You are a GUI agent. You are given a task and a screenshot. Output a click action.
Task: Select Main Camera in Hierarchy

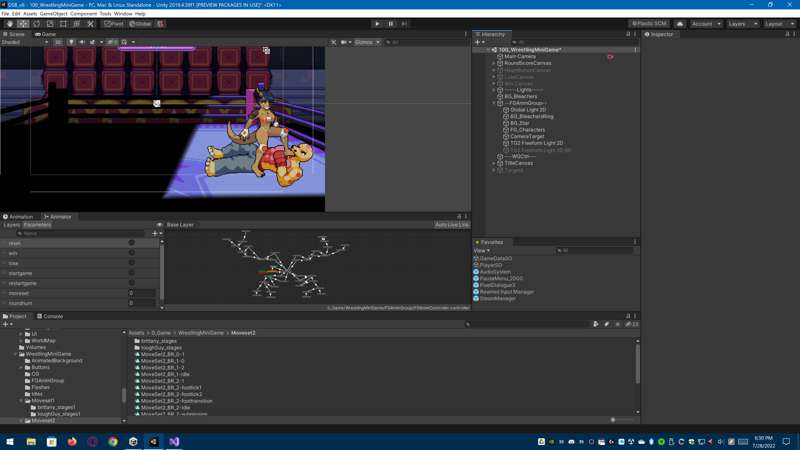tap(520, 57)
